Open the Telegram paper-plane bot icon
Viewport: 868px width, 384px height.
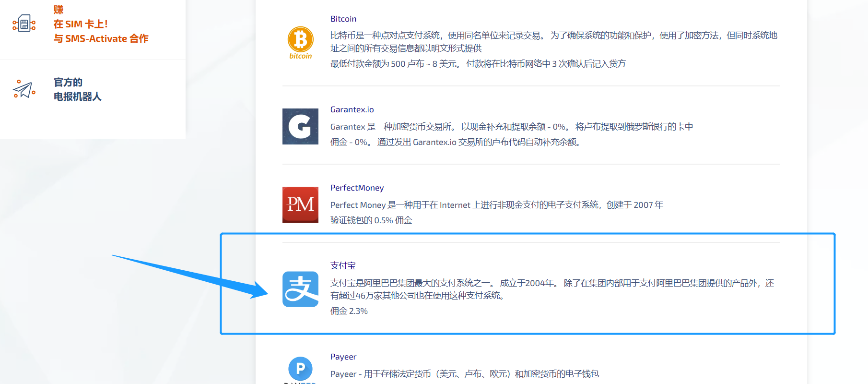24,89
